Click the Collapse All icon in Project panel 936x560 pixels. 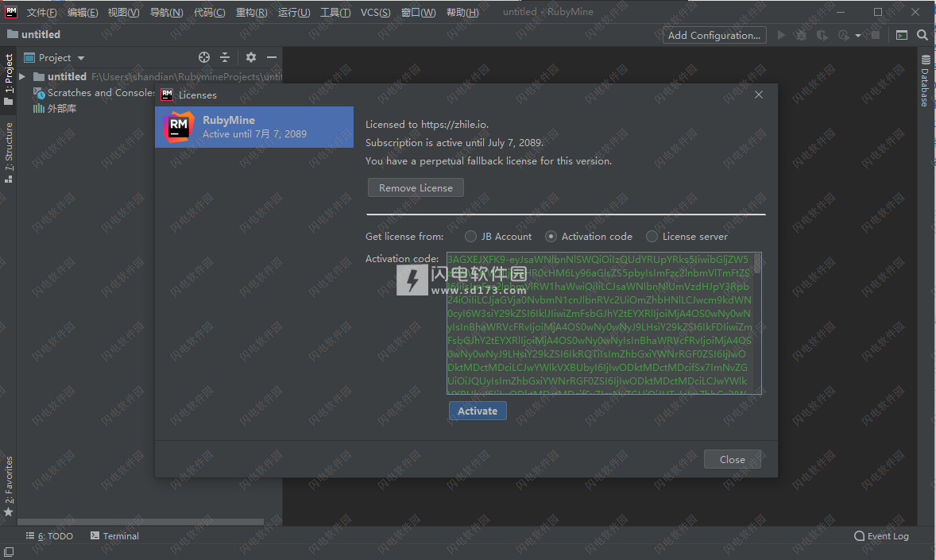[225, 57]
